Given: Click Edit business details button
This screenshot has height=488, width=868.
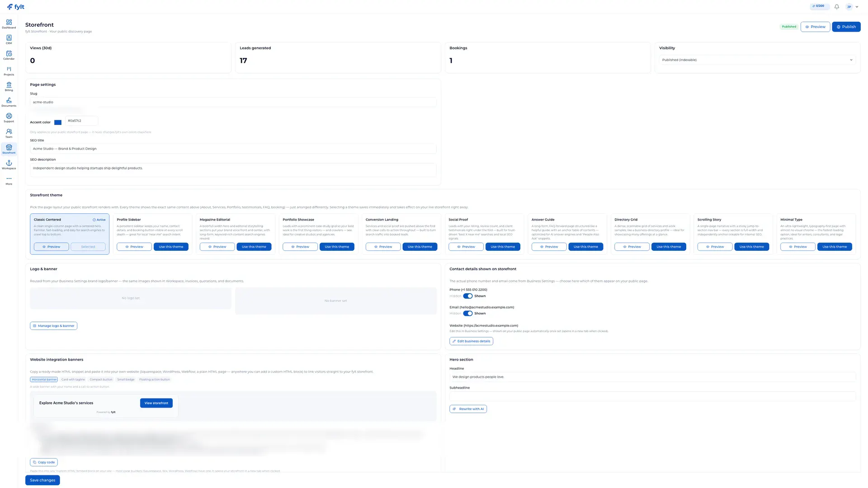Looking at the screenshot, I should (471, 341).
